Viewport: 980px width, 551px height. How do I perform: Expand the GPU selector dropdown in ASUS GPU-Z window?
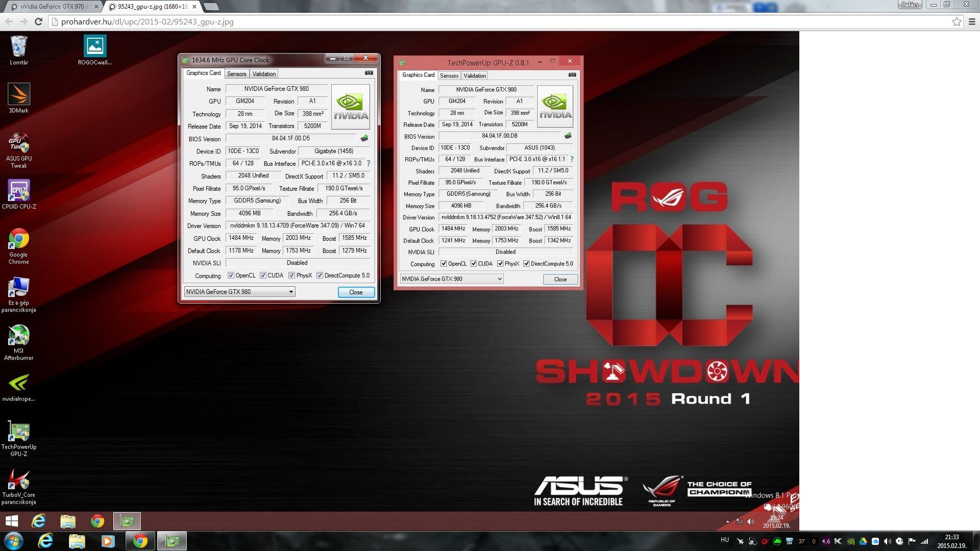[452, 279]
